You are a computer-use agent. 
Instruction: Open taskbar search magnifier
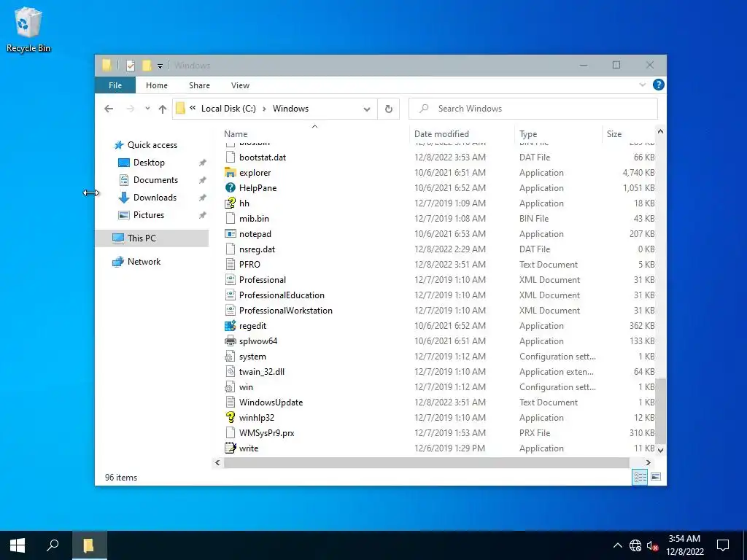53,545
